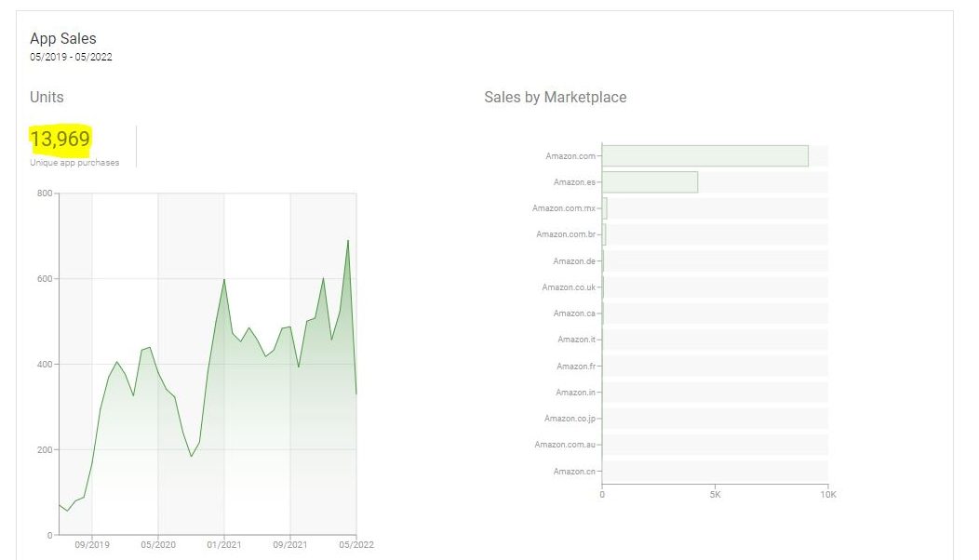This screenshot has height=560, width=979.
Task: Click the Sales by Marketplace heading
Action: (555, 98)
